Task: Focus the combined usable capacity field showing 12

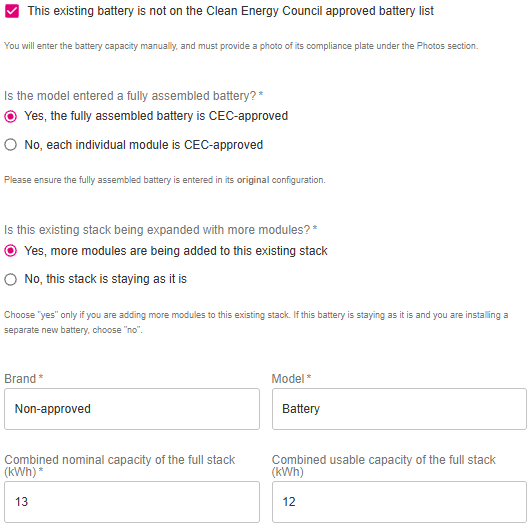Action: pyautogui.click(x=399, y=502)
